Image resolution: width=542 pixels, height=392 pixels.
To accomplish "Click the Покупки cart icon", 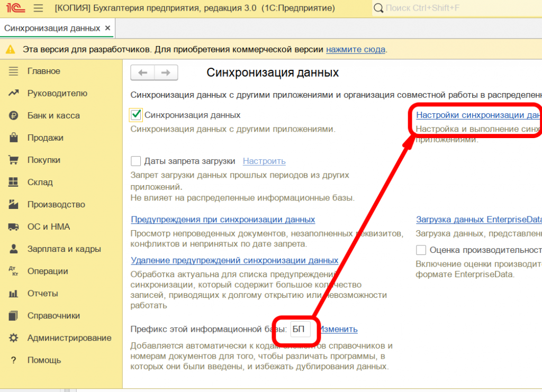I will tap(13, 160).
